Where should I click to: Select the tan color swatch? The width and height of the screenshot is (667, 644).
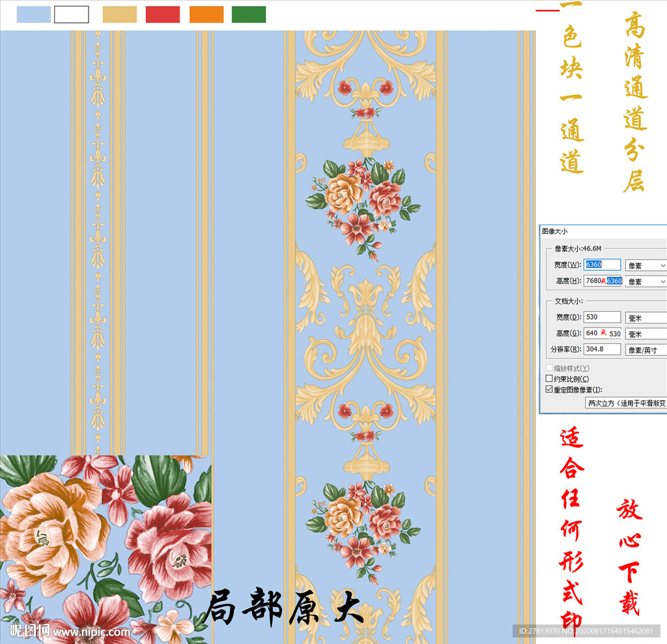pyautogui.click(x=119, y=14)
